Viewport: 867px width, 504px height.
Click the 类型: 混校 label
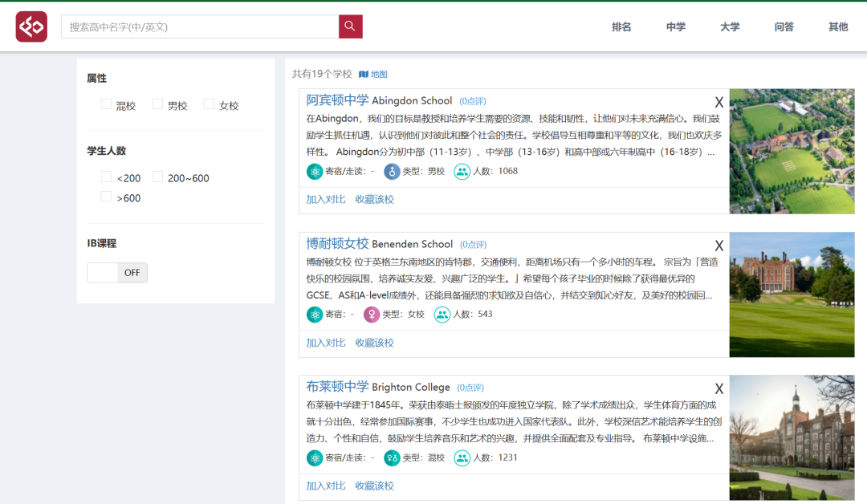tap(424, 457)
